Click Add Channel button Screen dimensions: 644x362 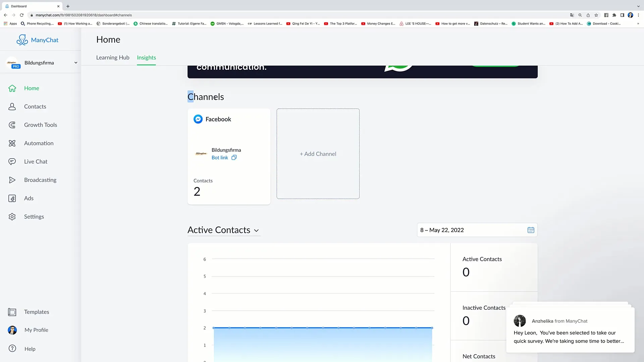pyautogui.click(x=318, y=154)
